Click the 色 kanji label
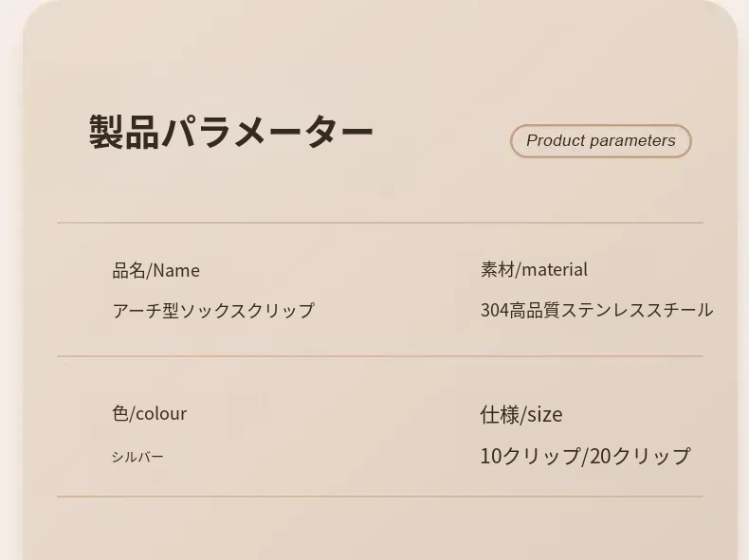The height and width of the screenshot is (560, 749). 119,413
